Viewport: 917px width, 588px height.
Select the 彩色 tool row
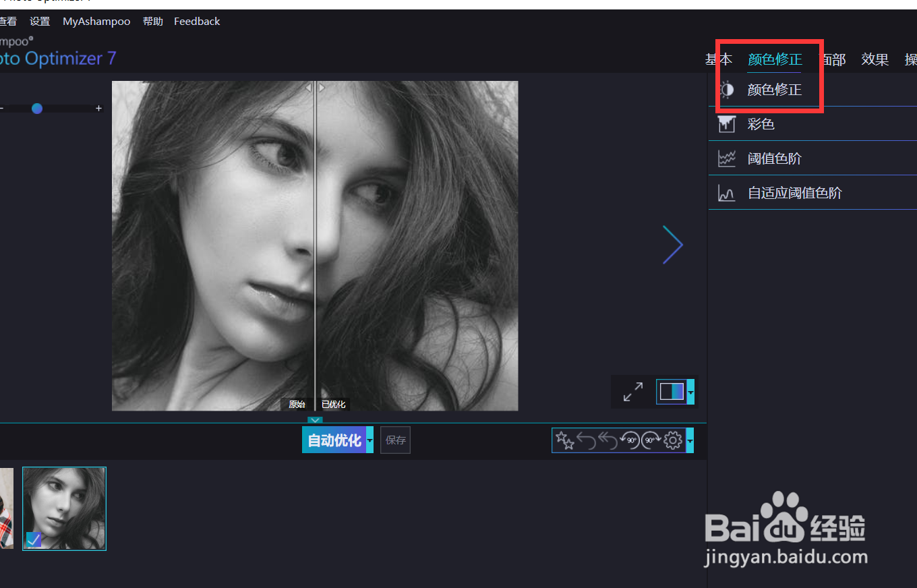[x=812, y=124]
